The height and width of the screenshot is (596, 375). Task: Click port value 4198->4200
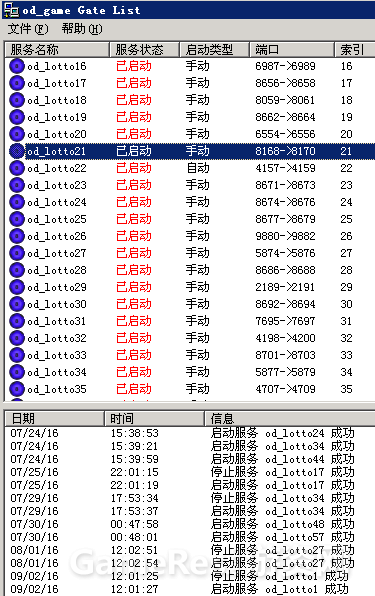(285, 338)
